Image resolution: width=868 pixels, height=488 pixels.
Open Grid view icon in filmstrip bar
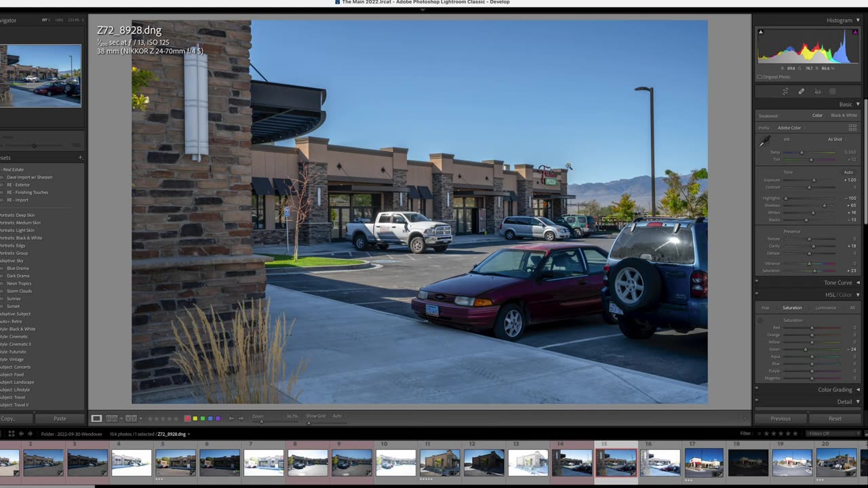click(11, 434)
